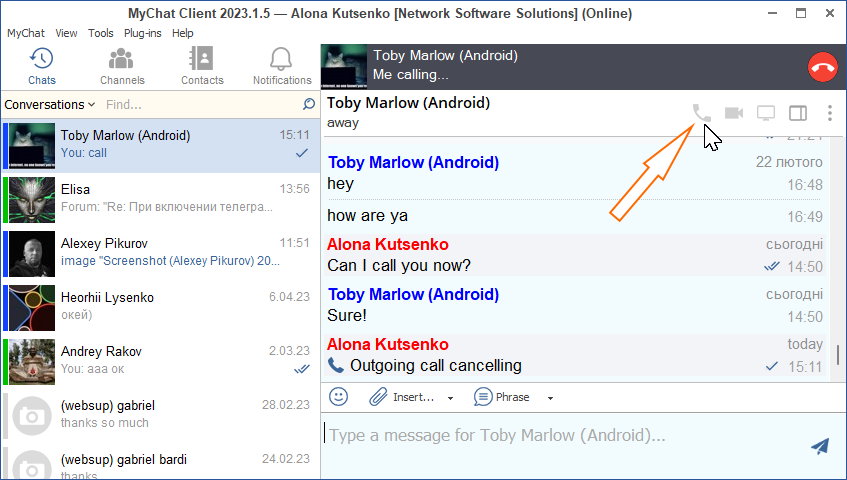
Task: Click the message input field for Toby Marlow
Action: point(562,435)
